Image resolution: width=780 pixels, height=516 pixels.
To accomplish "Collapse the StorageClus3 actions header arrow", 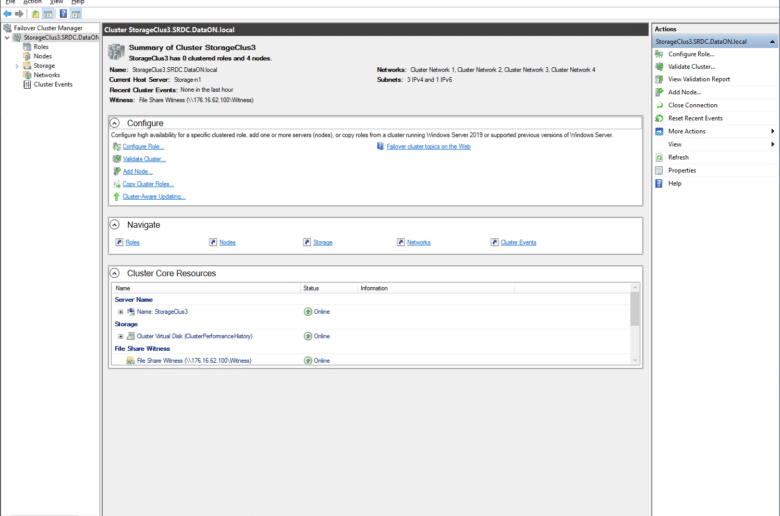I will (772, 42).
